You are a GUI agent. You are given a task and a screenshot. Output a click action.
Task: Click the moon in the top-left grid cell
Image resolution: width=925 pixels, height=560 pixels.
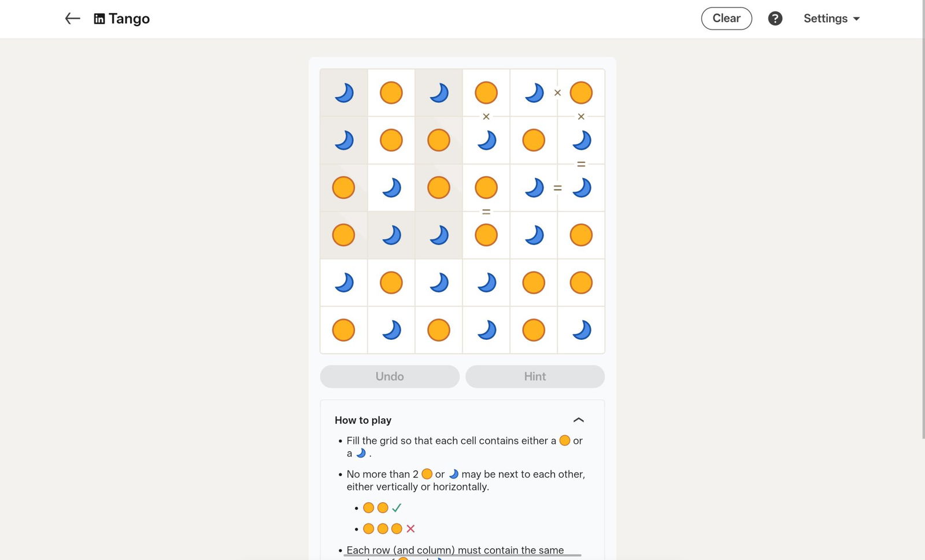pyautogui.click(x=344, y=92)
